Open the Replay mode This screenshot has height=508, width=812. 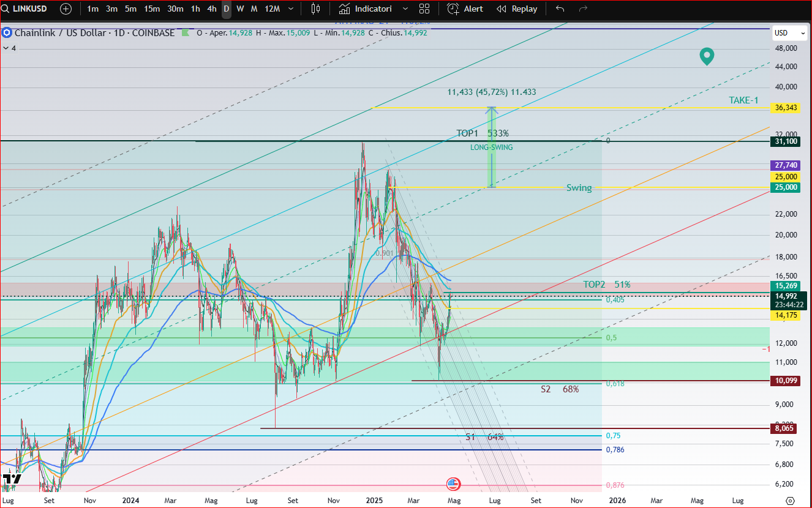point(517,9)
